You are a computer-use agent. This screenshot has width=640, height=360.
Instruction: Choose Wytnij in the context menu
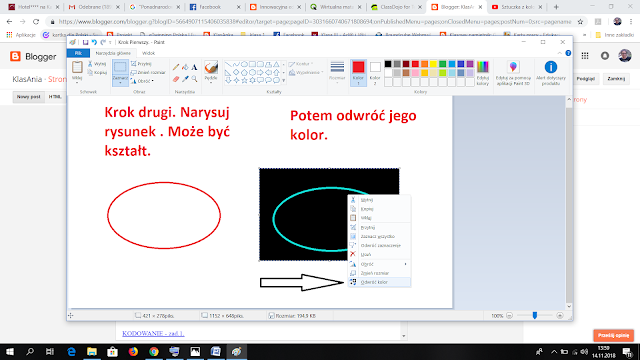pyautogui.click(x=380, y=200)
